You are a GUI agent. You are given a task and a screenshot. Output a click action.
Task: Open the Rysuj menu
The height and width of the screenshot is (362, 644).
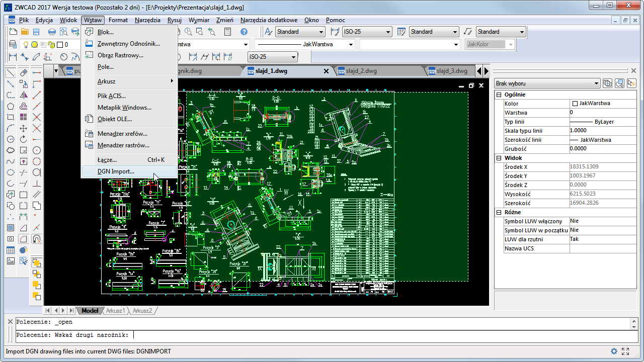pos(174,20)
